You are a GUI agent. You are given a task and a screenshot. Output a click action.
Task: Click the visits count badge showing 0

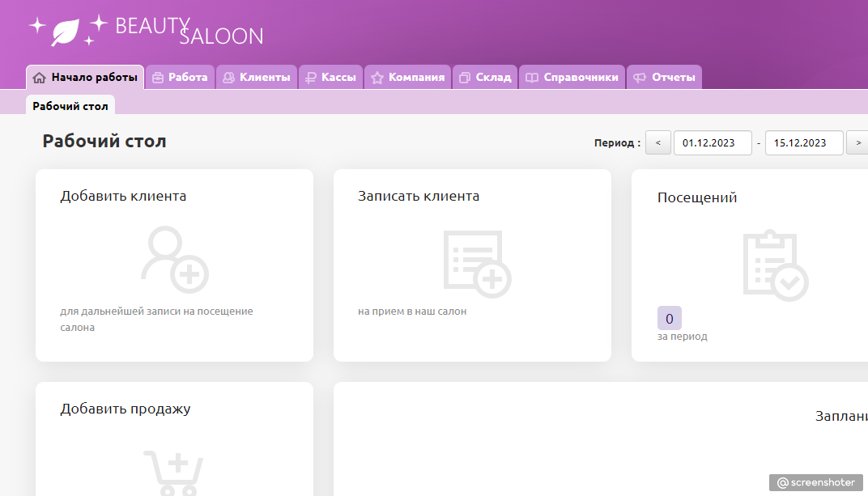[669, 319]
